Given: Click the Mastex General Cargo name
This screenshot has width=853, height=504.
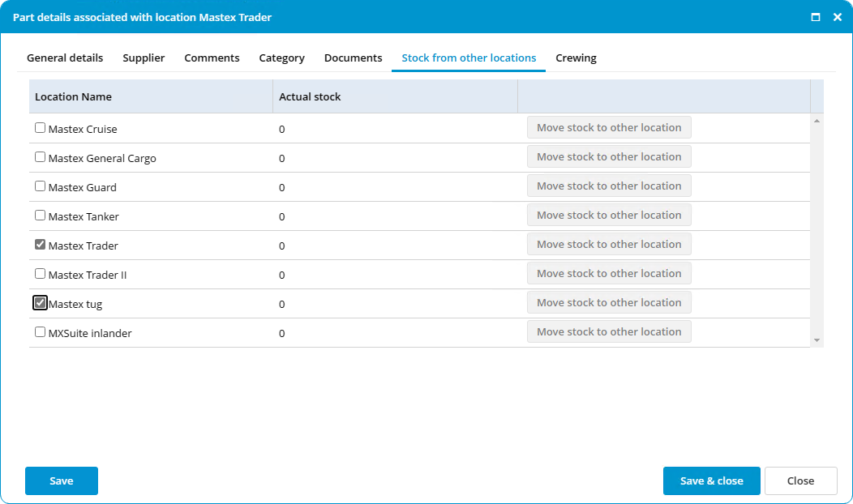Looking at the screenshot, I should tap(102, 158).
